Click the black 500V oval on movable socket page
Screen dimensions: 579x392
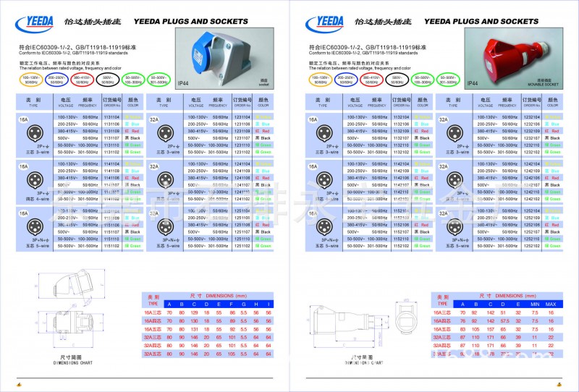click(x=397, y=80)
